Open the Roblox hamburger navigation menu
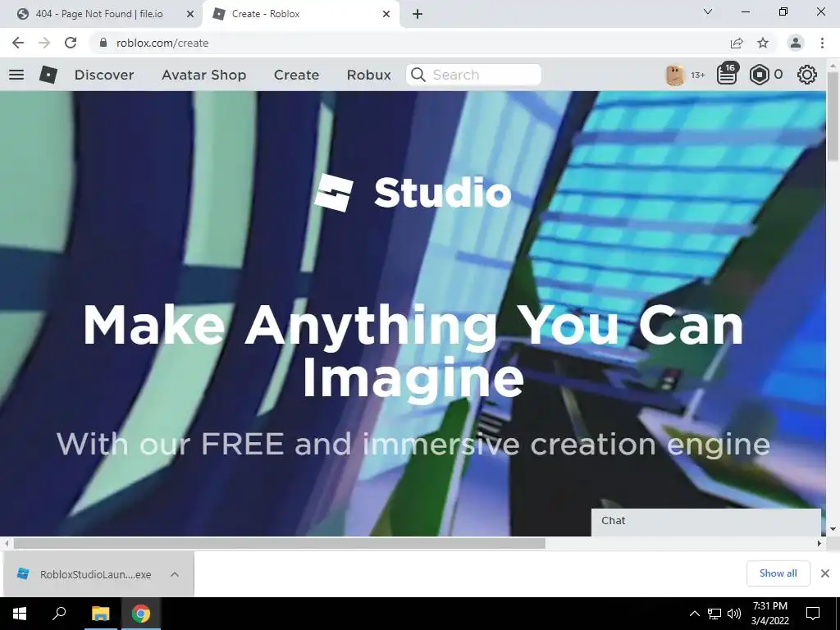This screenshot has width=840, height=630. coord(16,75)
